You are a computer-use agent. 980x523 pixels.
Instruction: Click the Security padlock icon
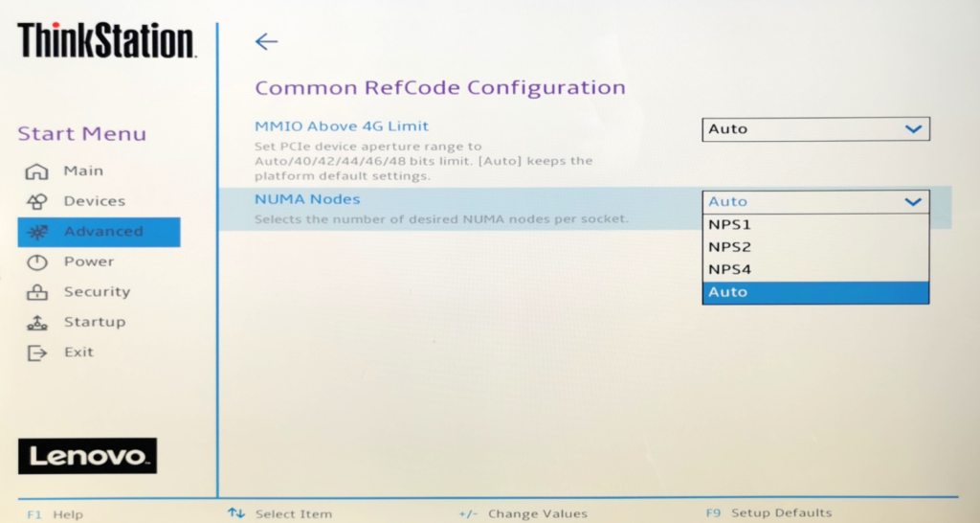point(37,292)
